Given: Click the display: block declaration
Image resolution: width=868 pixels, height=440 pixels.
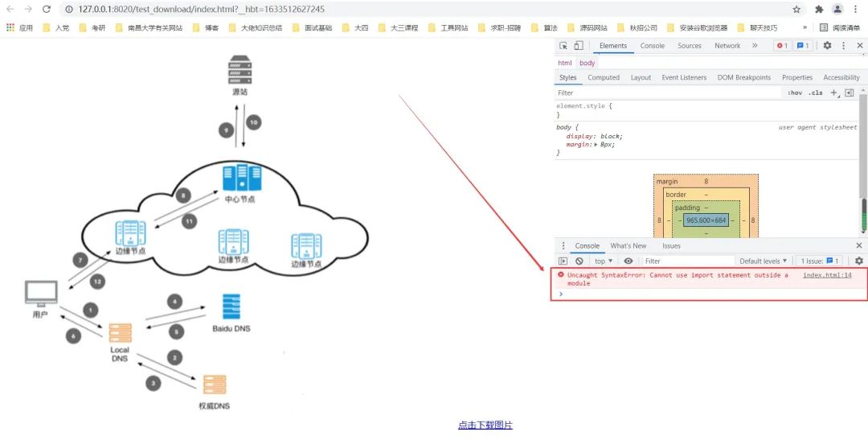Looking at the screenshot, I should pyautogui.click(x=595, y=136).
